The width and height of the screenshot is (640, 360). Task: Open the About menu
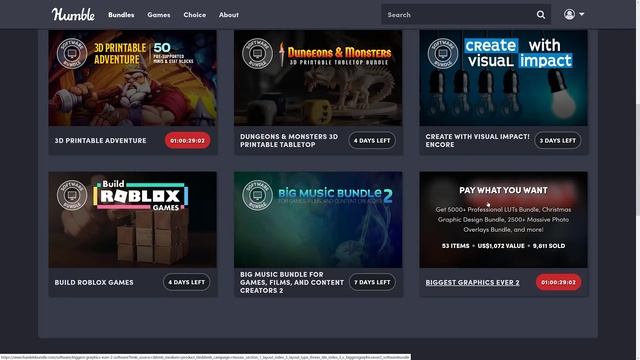pos(229,15)
